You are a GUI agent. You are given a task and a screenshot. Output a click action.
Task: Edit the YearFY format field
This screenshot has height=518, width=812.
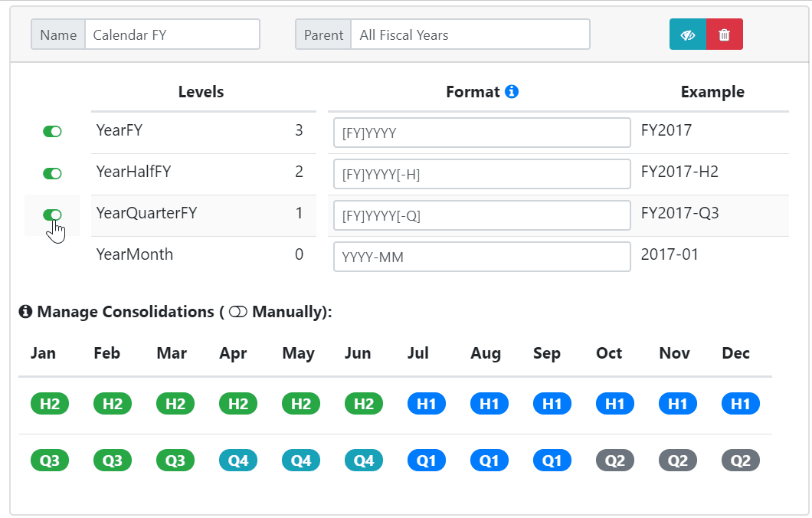click(x=482, y=133)
